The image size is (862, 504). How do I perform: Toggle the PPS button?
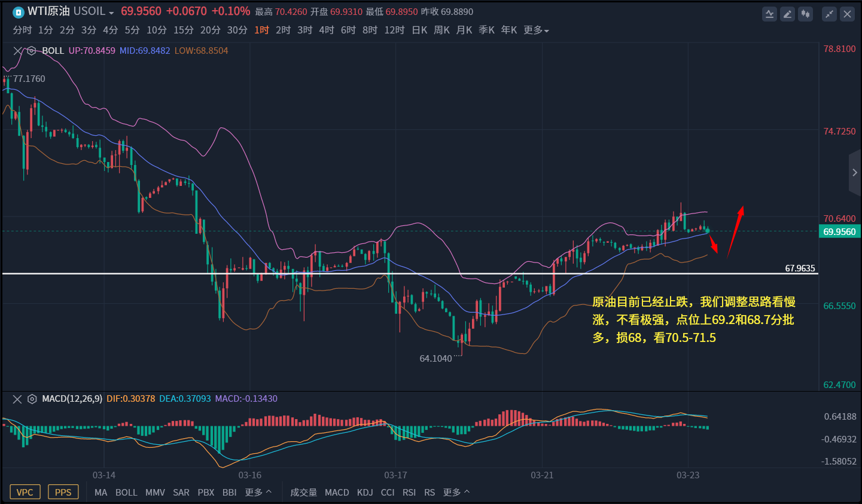tap(63, 492)
